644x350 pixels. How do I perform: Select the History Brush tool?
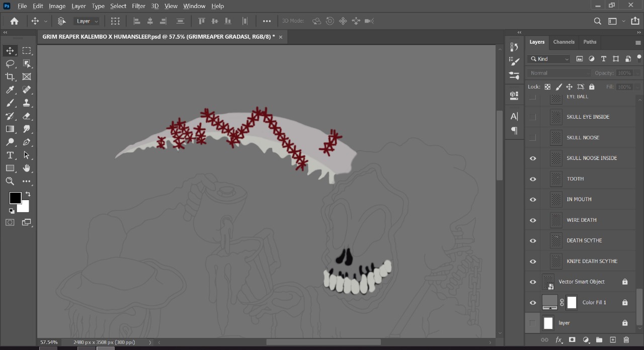tap(10, 116)
